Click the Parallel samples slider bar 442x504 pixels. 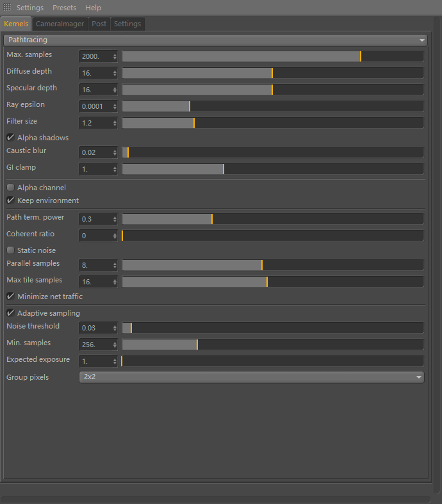click(273, 265)
